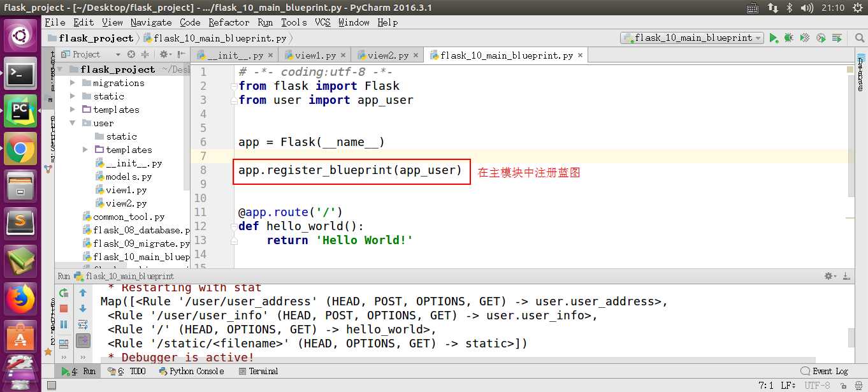Viewport: 868px width, 392px height.
Task: Launch Firefox from the dock
Action: [21, 298]
